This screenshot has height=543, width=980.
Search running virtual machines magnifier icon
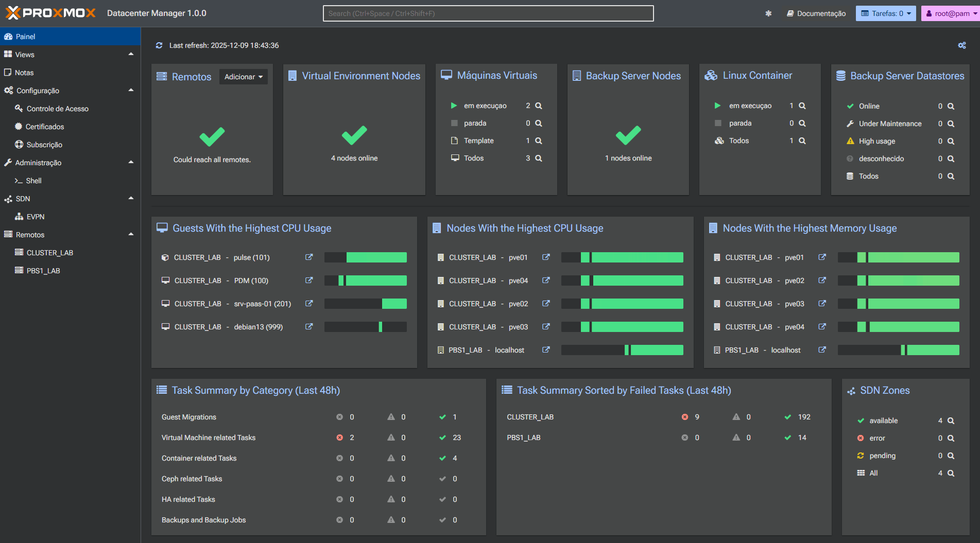click(539, 106)
